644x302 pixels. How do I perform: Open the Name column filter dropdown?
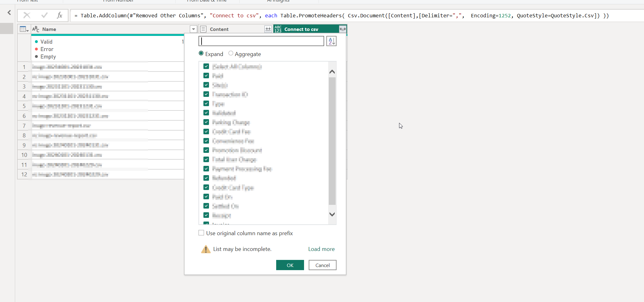tap(194, 29)
